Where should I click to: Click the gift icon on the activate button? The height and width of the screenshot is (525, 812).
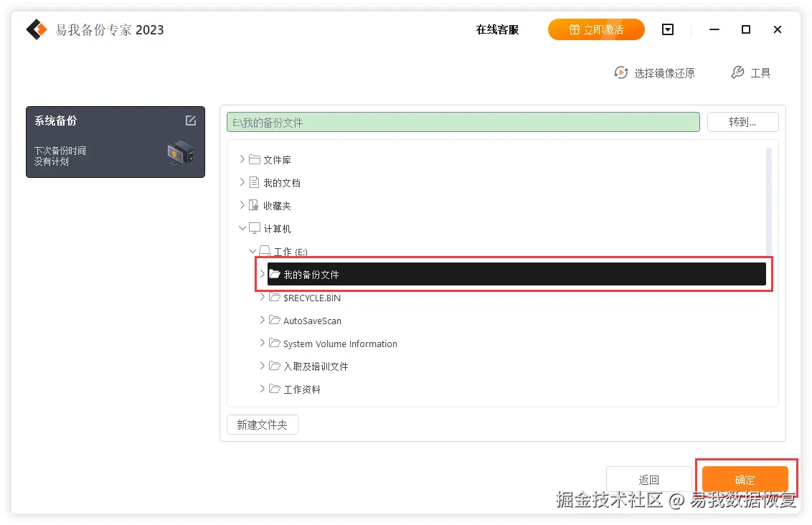[x=575, y=29]
